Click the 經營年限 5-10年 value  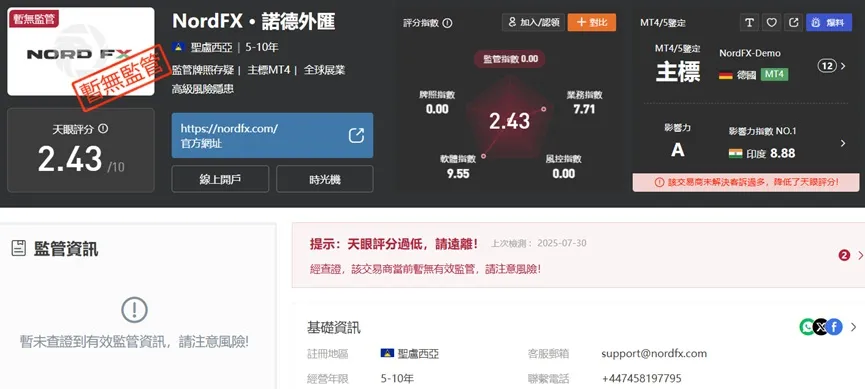pos(397,379)
